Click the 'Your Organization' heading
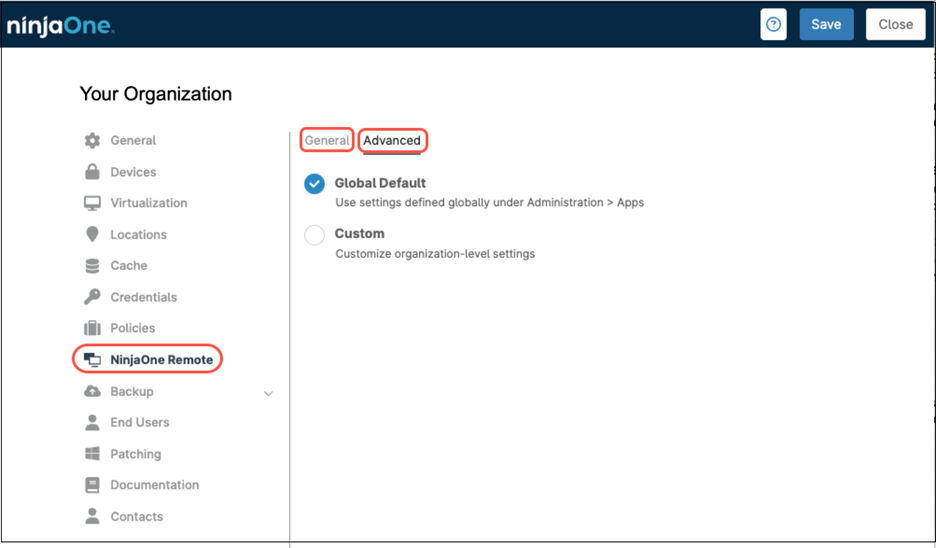The height and width of the screenshot is (548, 936). [156, 94]
